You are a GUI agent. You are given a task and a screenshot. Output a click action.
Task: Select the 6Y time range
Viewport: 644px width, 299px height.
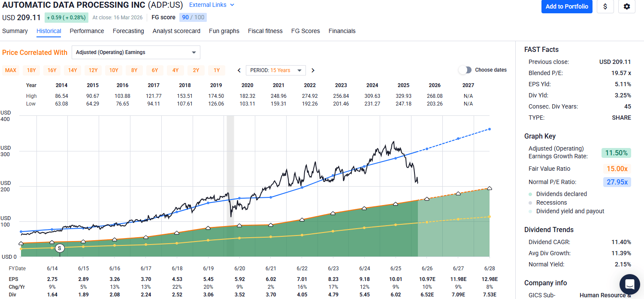tap(155, 70)
